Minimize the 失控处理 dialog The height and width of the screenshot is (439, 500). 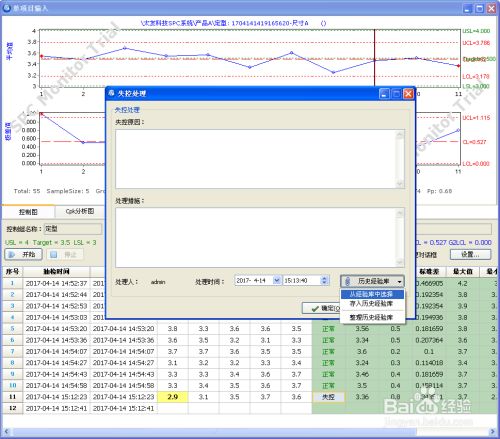click(384, 94)
